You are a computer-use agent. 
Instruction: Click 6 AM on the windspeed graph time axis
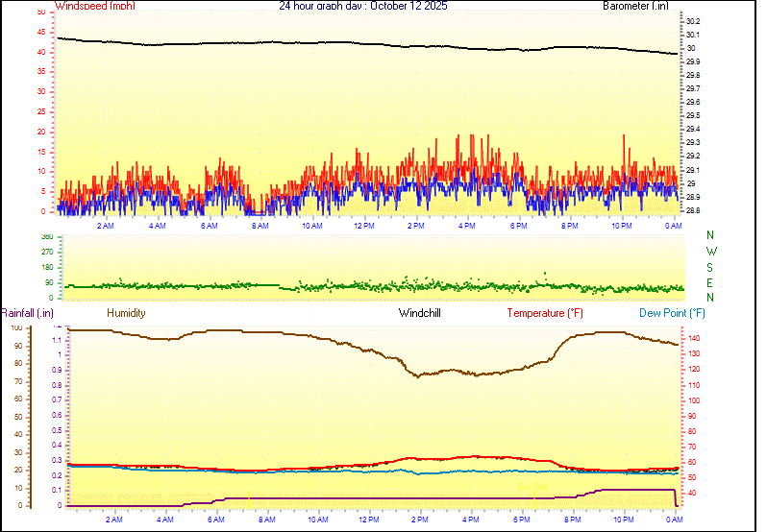(x=209, y=226)
